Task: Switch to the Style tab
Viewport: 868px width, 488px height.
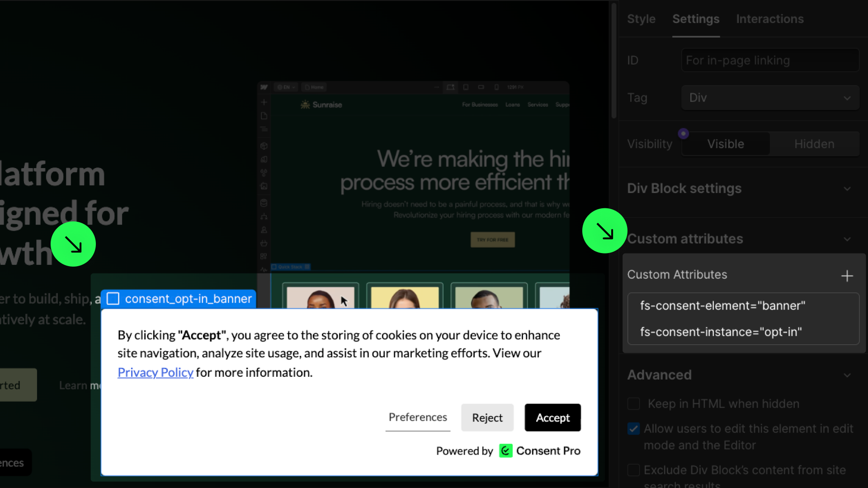Action: tap(641, 19)
